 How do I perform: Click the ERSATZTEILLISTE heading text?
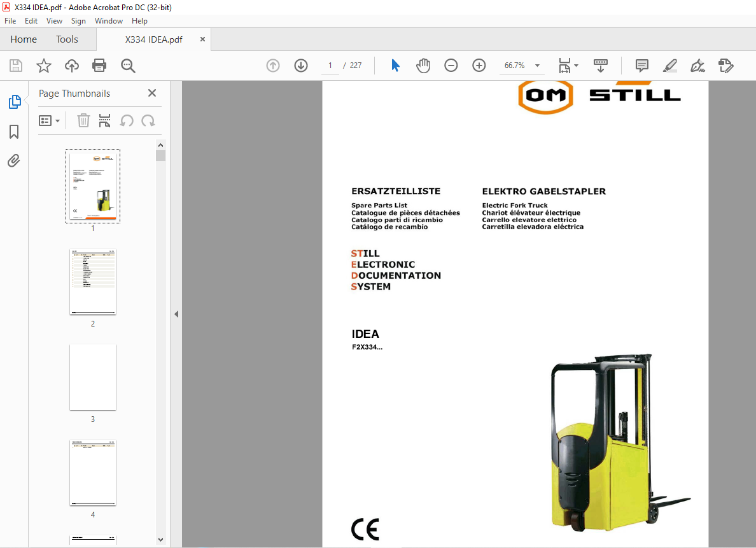pyautogui.click(x=396, y=191)
